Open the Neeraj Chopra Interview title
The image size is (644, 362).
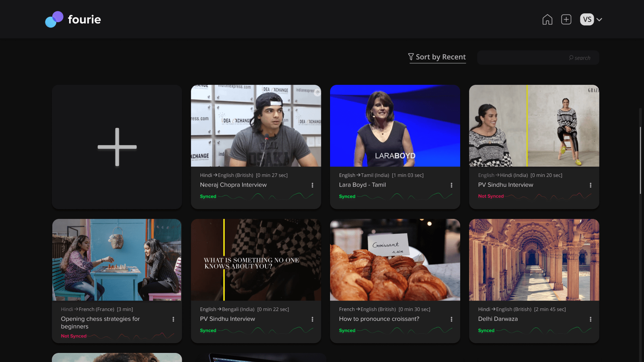pyautogui.click(x=233, y=185)
